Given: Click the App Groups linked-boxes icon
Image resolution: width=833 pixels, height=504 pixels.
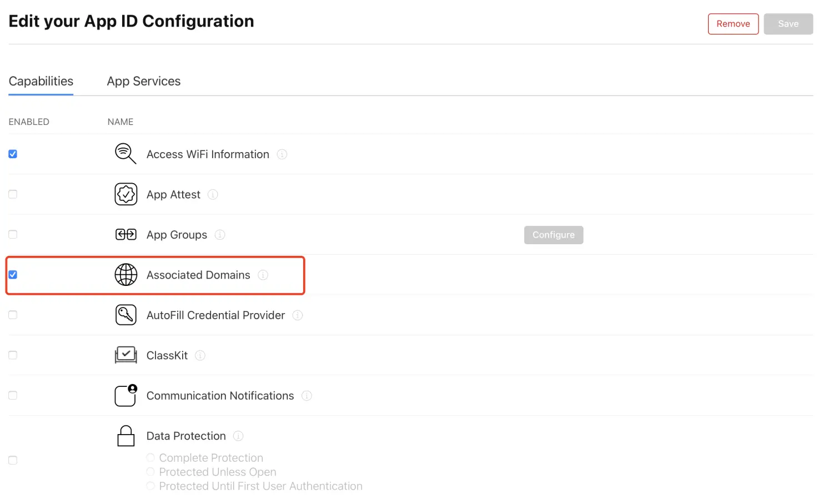Looking at the screenshot, I should click(x=126, y=234).
